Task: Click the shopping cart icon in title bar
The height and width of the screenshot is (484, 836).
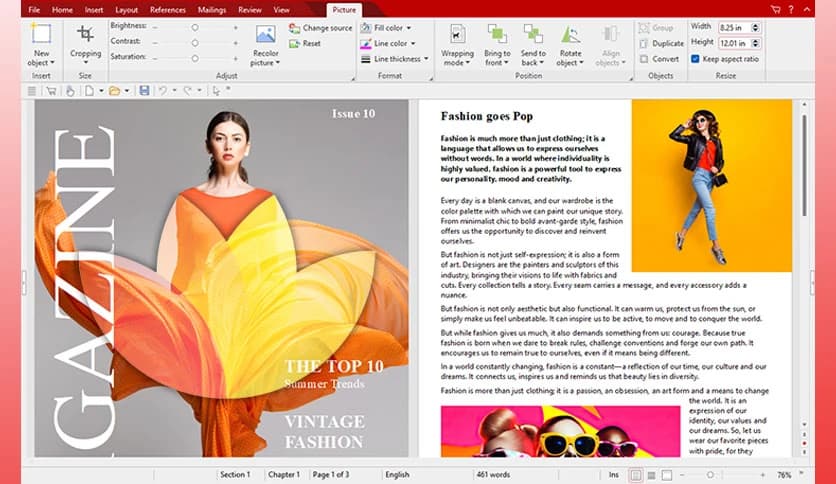Action: point(775,9)
